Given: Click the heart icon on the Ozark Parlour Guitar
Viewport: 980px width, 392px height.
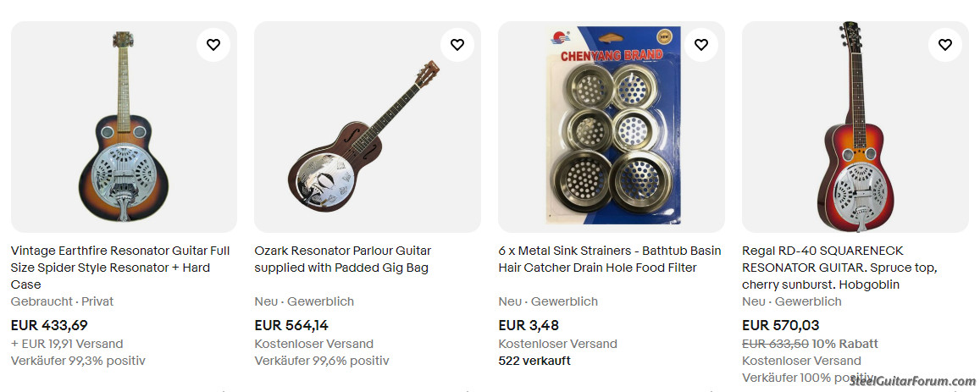Looking at the screenshot, I should coord(457,45).
